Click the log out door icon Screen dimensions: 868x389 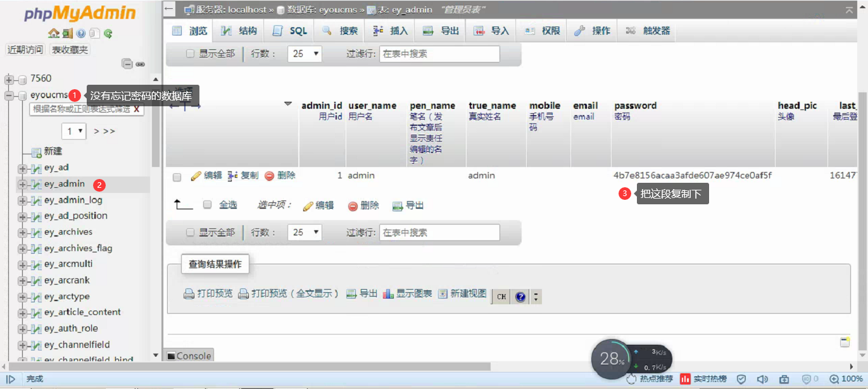point(66,34)
